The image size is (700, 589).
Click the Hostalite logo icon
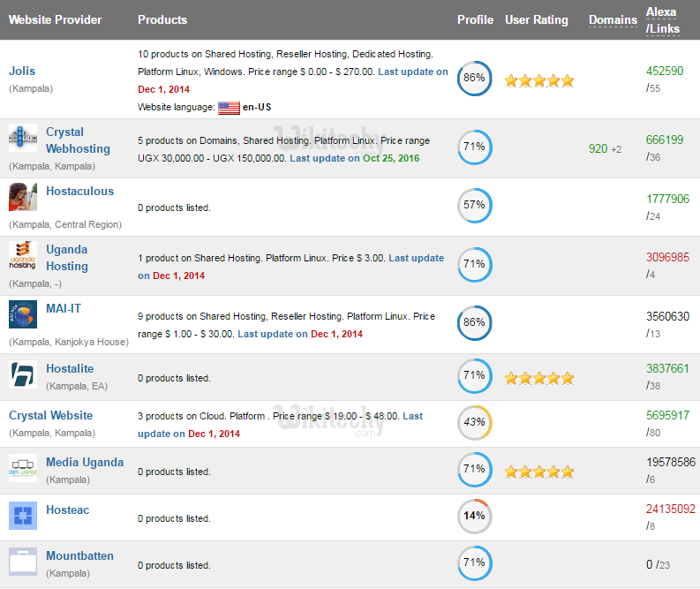23,374
